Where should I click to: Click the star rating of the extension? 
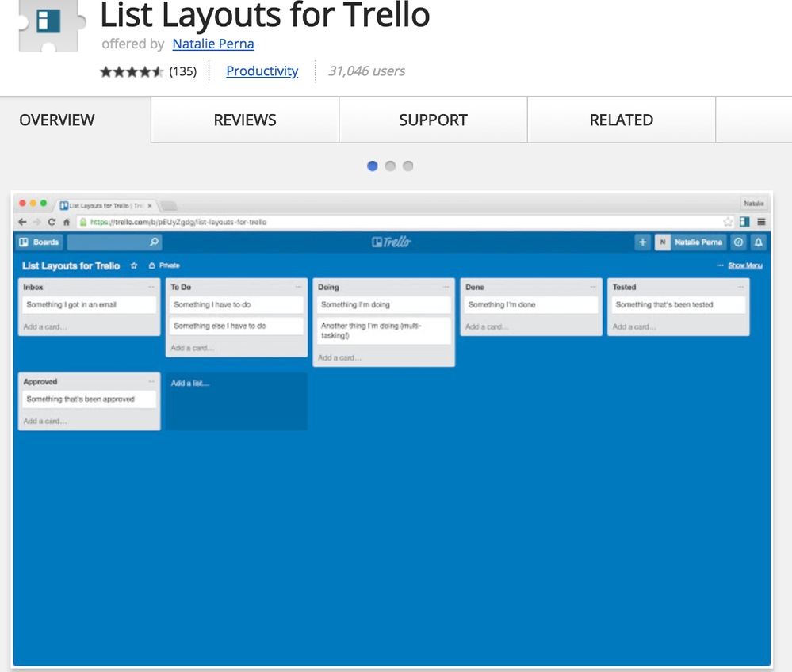pyautogui.click(x=132, y=71)
